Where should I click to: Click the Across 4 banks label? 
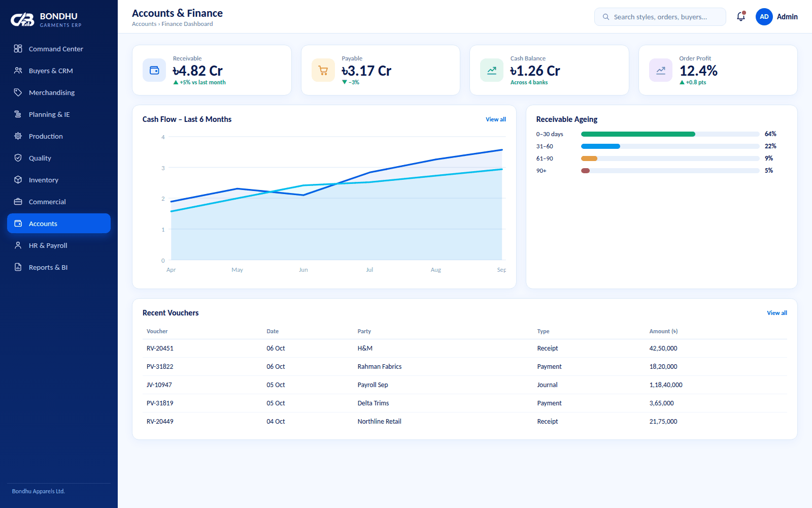pyautogui.click(x=529, y=82)
